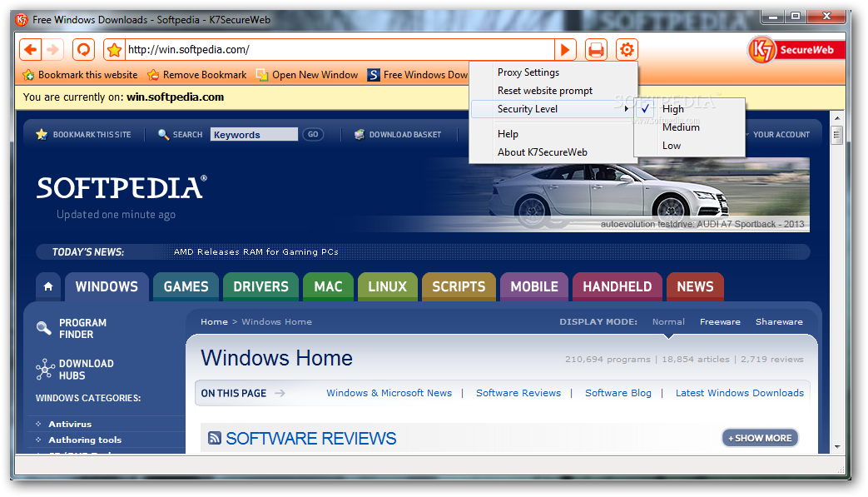Viewport: 868px width, 497px height.
Task: Click the Search magnifier icon on the page
Action: pos(163,135)
